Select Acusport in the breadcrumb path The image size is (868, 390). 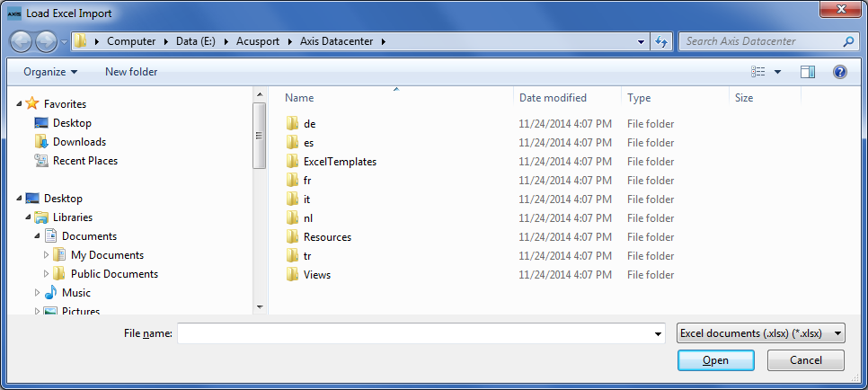(258, 41)
